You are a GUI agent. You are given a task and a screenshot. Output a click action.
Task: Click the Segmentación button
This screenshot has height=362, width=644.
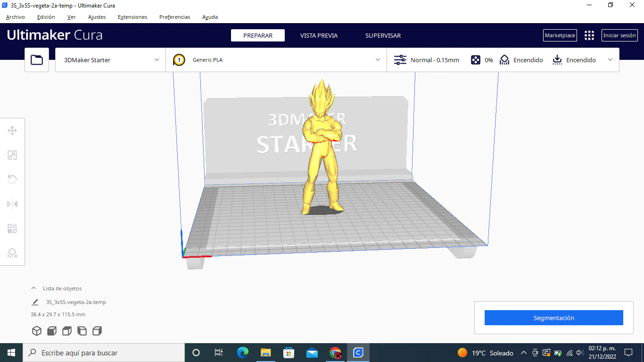point(554,318)
